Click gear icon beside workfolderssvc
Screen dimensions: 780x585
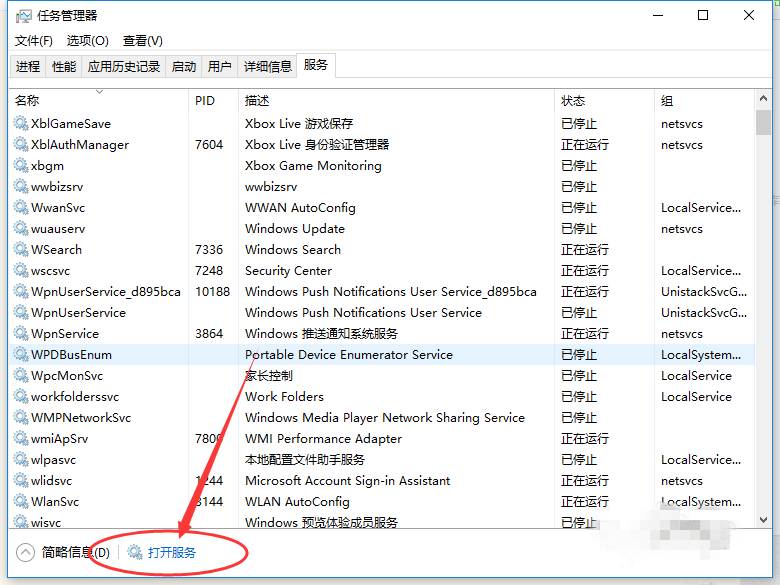point(21,396)
